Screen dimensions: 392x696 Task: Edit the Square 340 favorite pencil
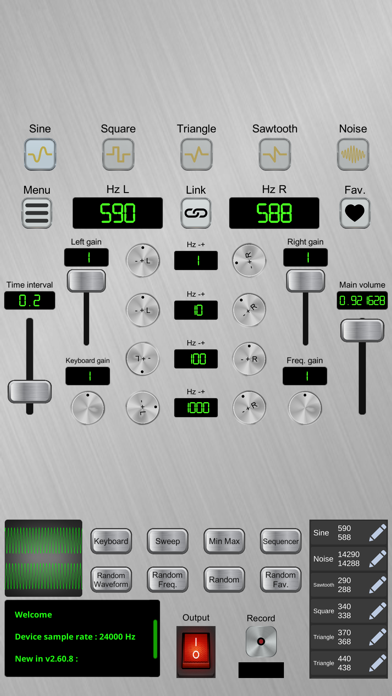[x=378, y=611]
